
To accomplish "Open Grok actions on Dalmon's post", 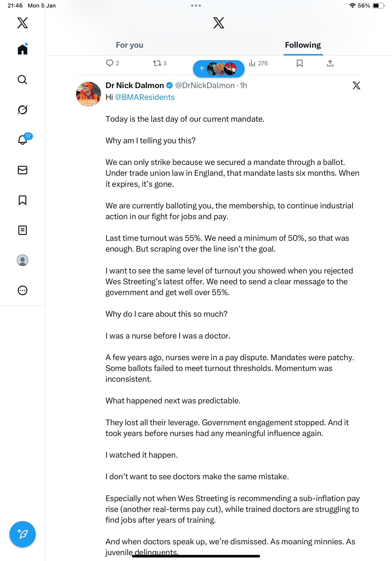I will [x=356, y=86].
